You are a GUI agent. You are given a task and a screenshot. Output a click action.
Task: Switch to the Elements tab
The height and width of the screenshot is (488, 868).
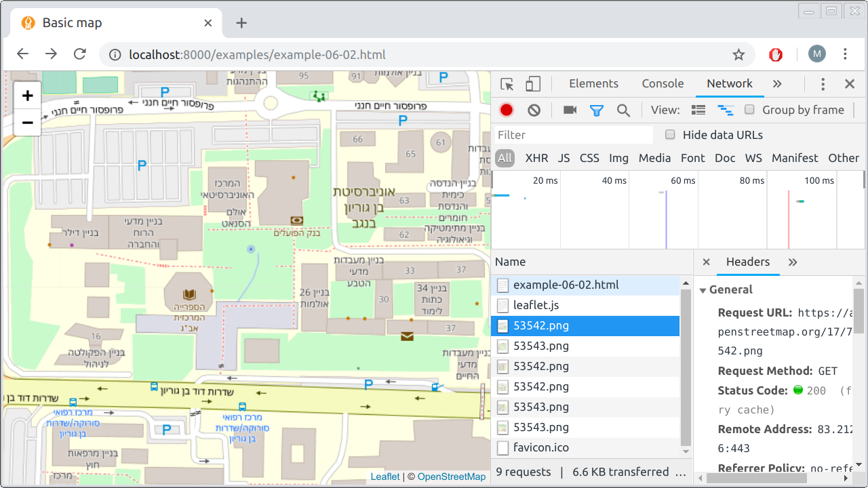[593, 83]
